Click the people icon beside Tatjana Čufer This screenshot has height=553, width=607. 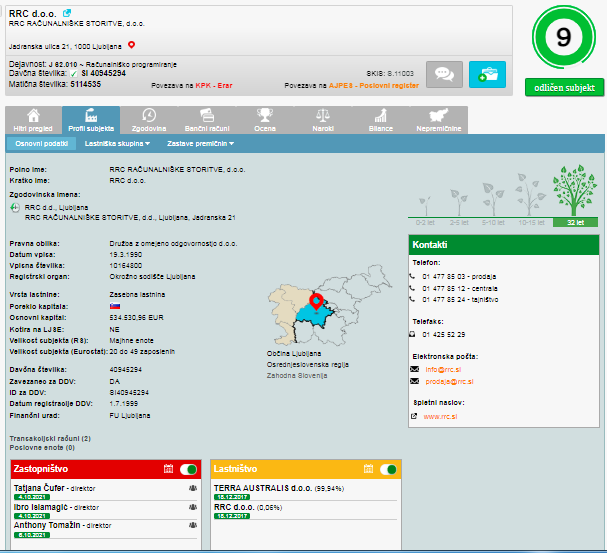point(191,489)
